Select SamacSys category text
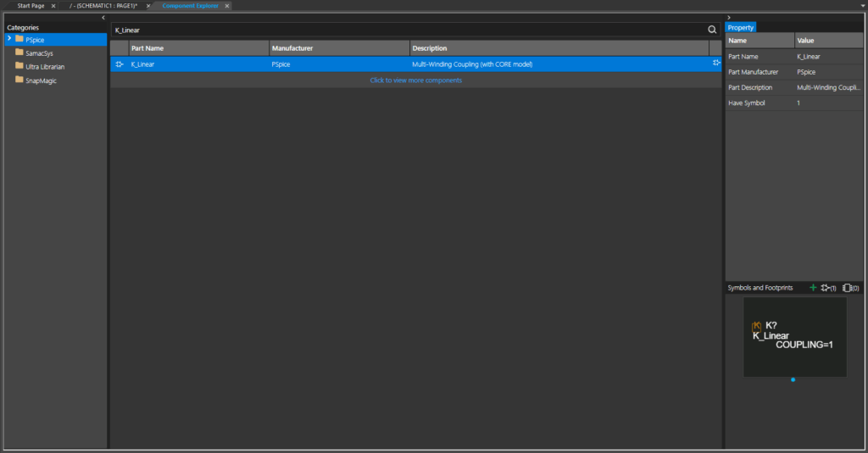This screenshot has width=868, height=453. (39, 53)
